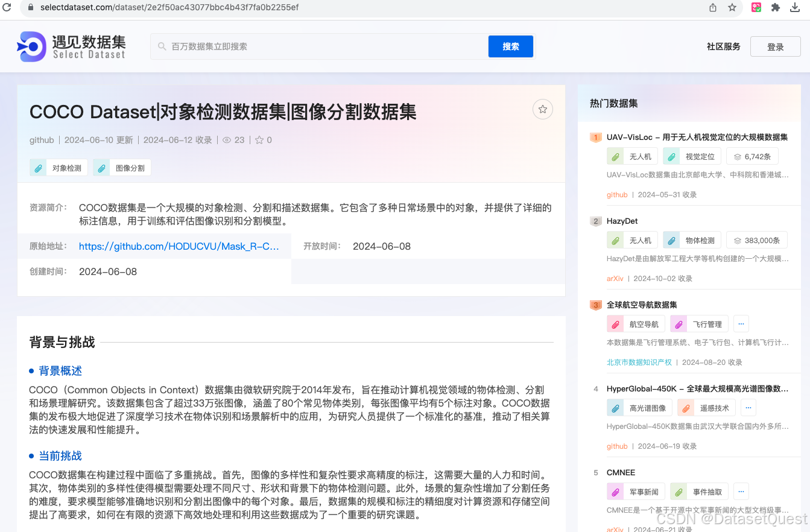Reload the page in the browser
The image size is (810, 532).
[x=7, y=7]
